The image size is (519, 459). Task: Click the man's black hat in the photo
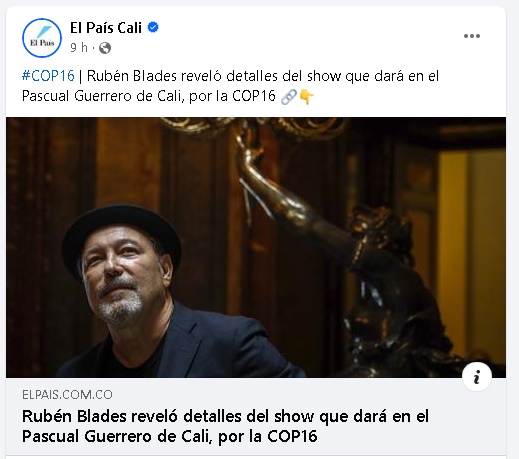(122, 230)
